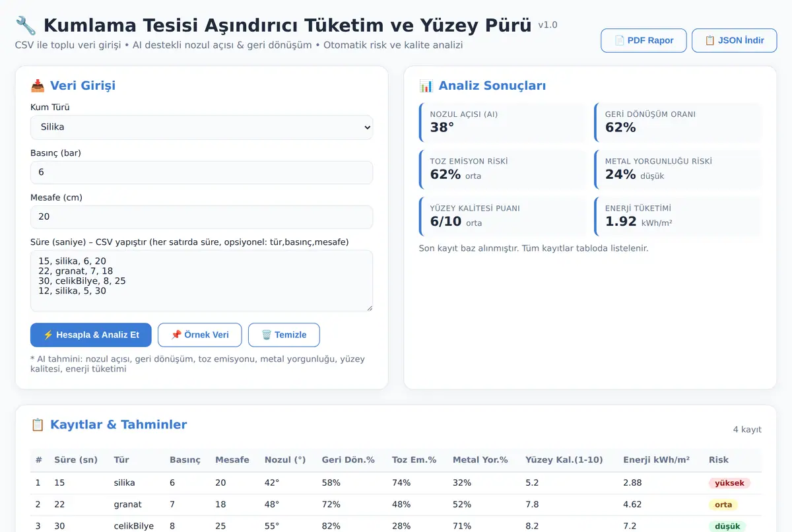Click the Nozul (°) column header
Image resolution: width=792 pixels, height=532 pixels.
pyautogui.click(x=285, y=460)
